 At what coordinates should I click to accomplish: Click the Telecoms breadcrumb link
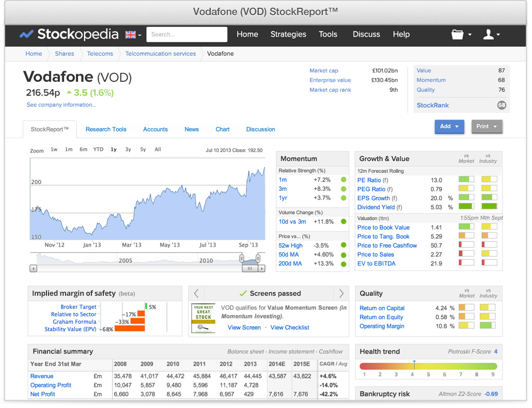100,54
